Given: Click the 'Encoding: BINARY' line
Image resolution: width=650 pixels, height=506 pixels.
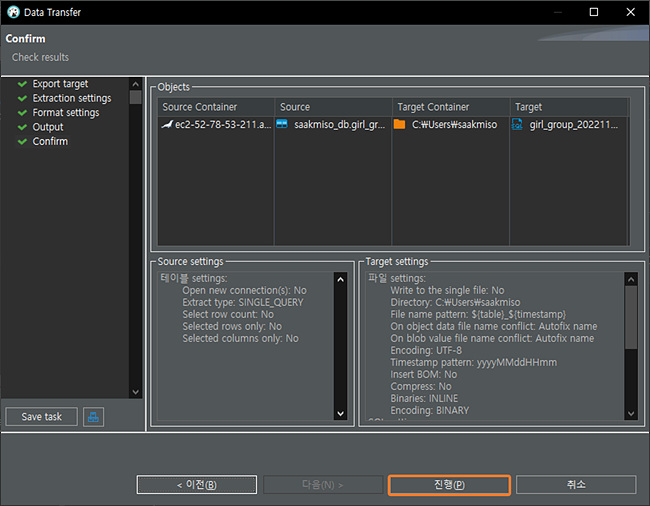Looking at the screenshot, I should [429, 411].
